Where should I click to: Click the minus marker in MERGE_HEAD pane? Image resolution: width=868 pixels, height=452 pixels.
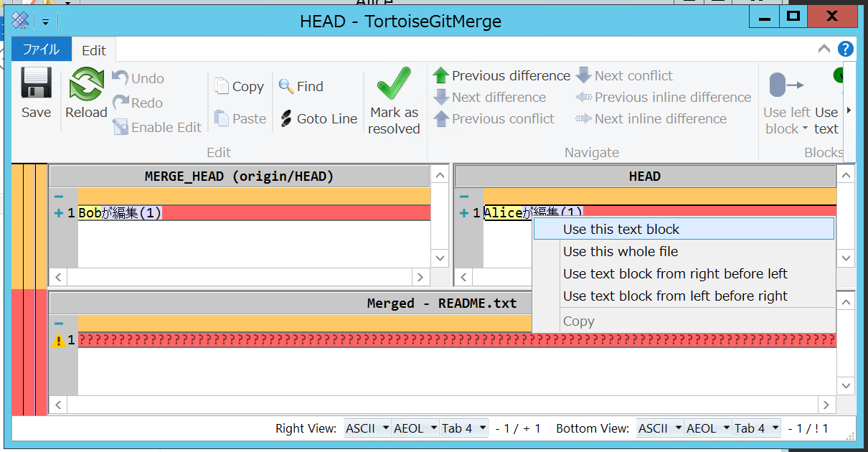(58, 197)
